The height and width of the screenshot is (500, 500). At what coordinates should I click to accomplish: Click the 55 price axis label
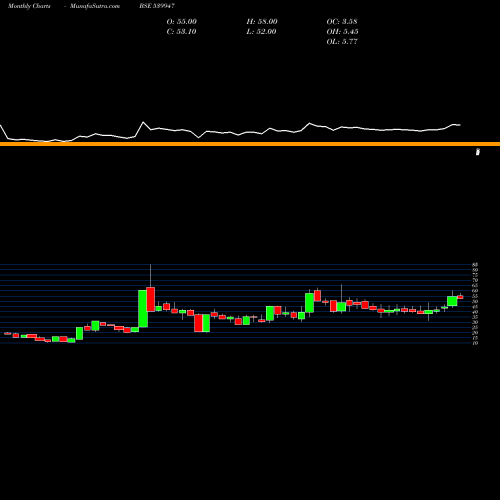point(475,296)
